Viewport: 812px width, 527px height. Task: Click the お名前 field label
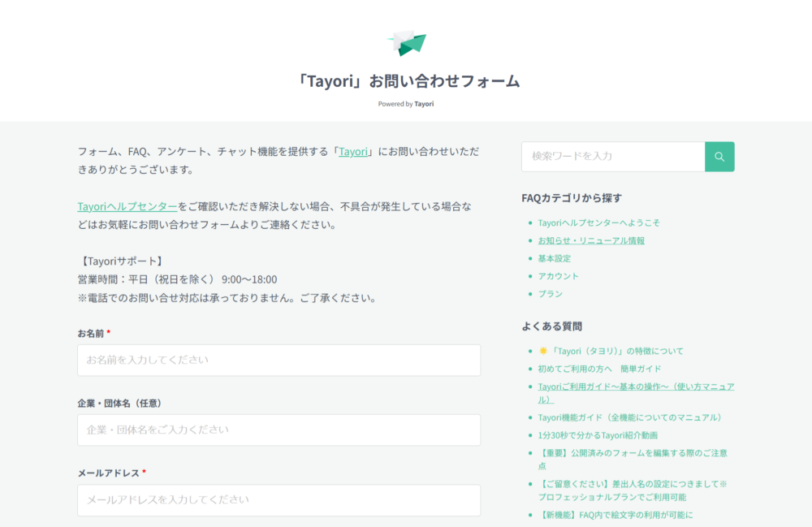[91, 334]
